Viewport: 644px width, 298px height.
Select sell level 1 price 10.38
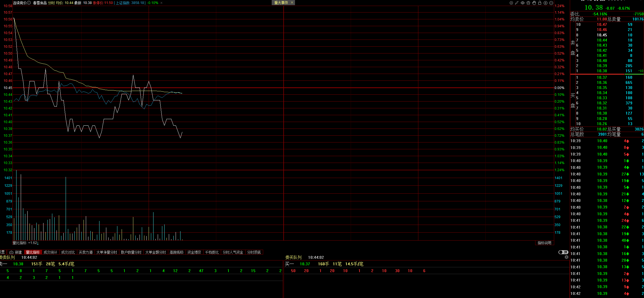[602, 71]
